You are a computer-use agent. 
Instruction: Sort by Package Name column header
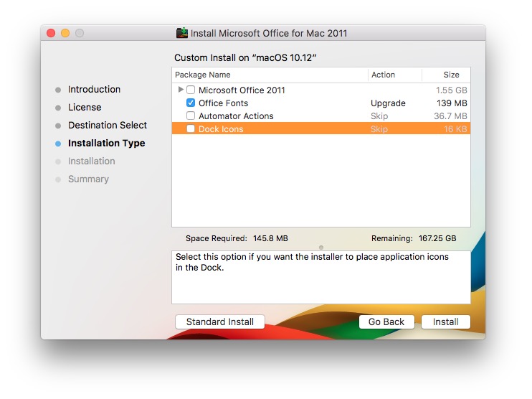pyautogui.click(x=270, y=75)
